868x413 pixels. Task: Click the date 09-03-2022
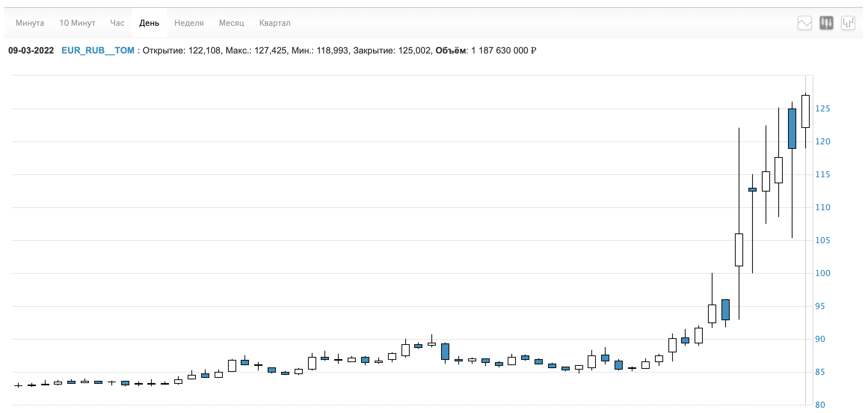click(x=31, y=51)
